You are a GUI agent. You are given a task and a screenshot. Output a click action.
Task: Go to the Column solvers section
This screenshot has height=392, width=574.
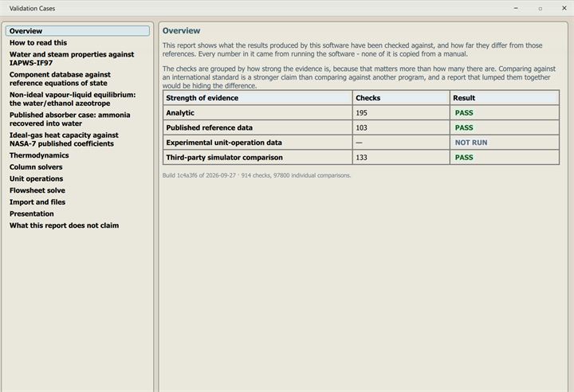pyautogui.click(x=36, y=167)
